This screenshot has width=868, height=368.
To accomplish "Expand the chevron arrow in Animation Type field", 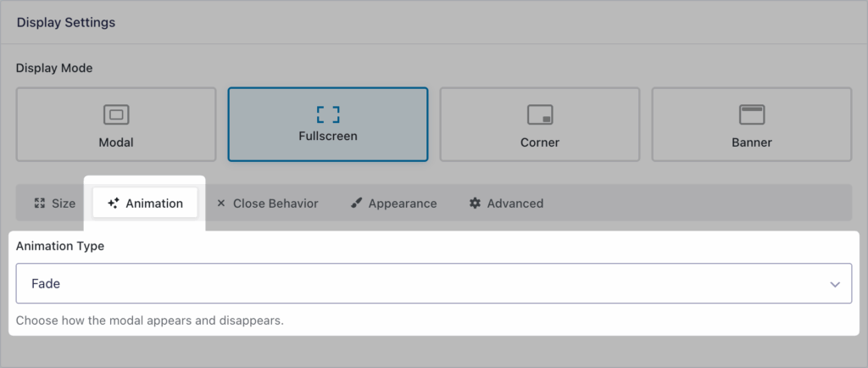I will coord(835,284).
